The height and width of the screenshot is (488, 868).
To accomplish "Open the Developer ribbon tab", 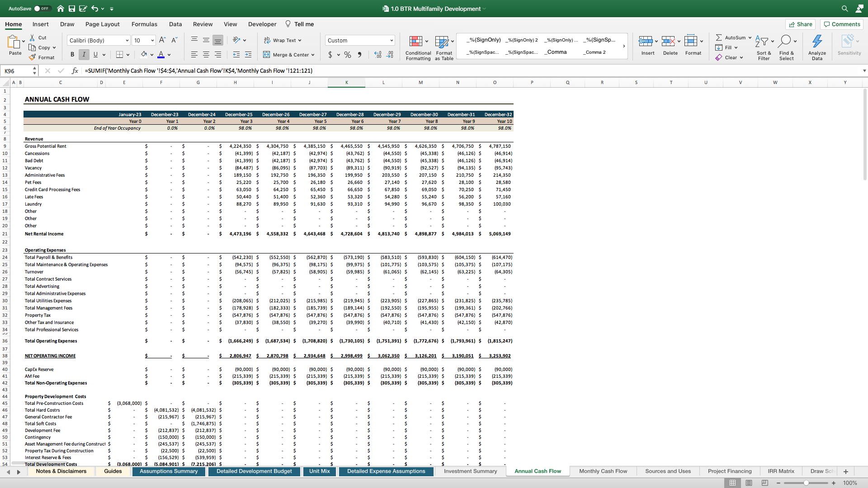I will (262, 24).
